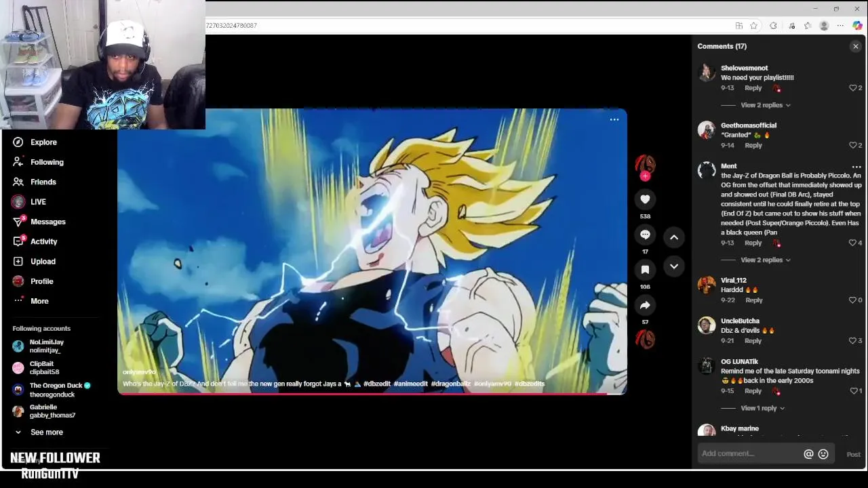Share video using arrow icon
The width and height of the screenshot is (868, 488).
(645, 305)
